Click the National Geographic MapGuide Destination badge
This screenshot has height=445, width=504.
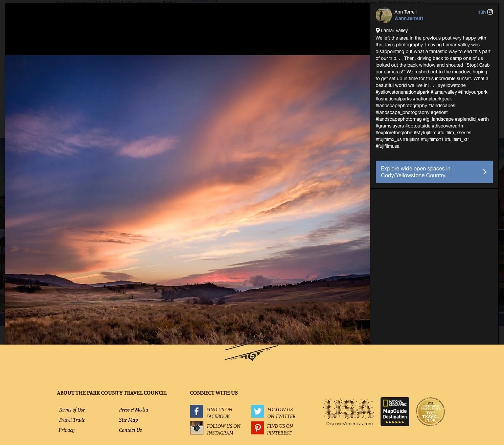point(395,412)
